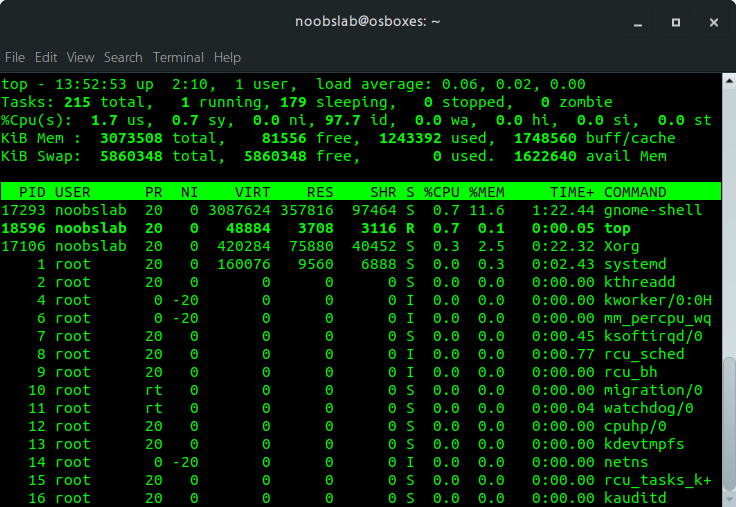Click gnome-shell RES value 357816
Viewport: 736px width, 507px height.
(307, 210)
